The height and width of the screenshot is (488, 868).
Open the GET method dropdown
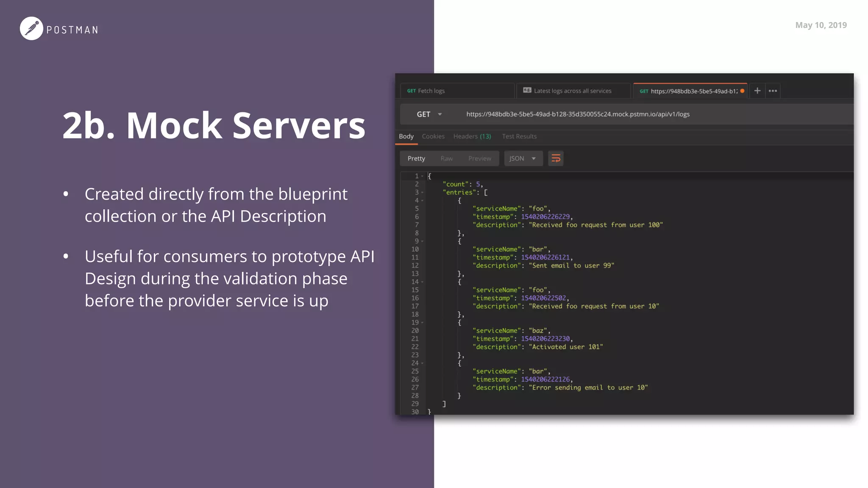click(x=429, y=114)
